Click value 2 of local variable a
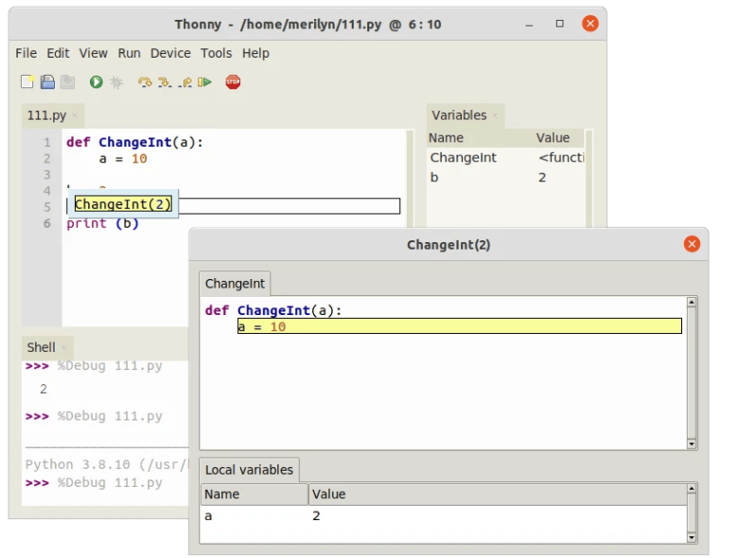Screen dimensions: 756x558 pyautogui.click(x=316, y=516)
